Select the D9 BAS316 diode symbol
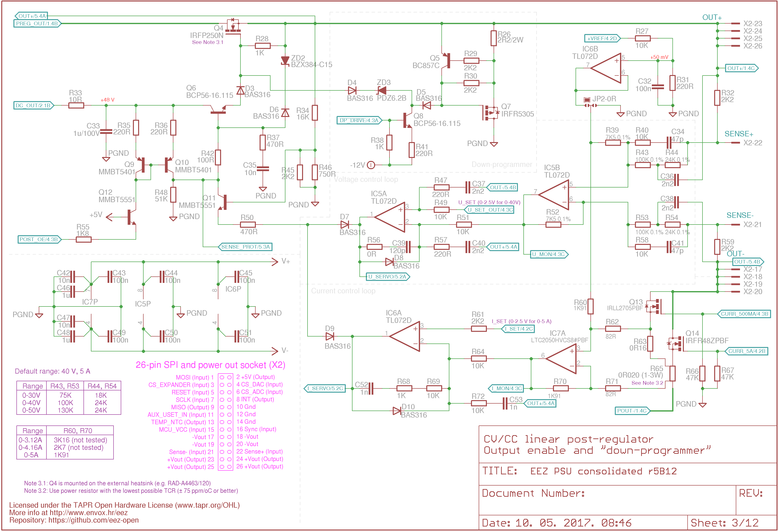The height and width of the screenshot is (532, 778). point(330,336)
